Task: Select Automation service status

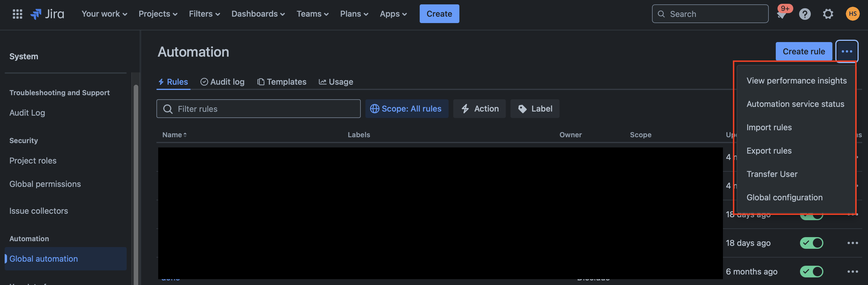Action: [796, 104]
